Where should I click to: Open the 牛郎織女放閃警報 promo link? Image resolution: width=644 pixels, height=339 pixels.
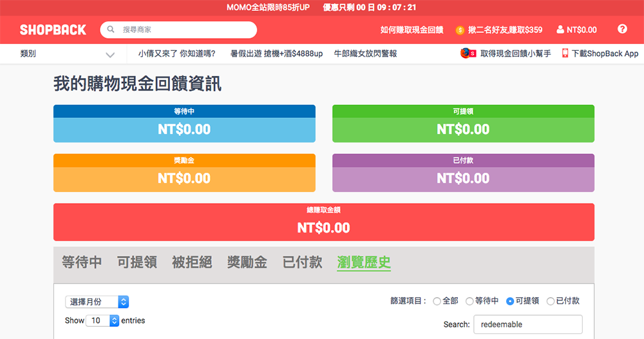[x=365, y=53]
